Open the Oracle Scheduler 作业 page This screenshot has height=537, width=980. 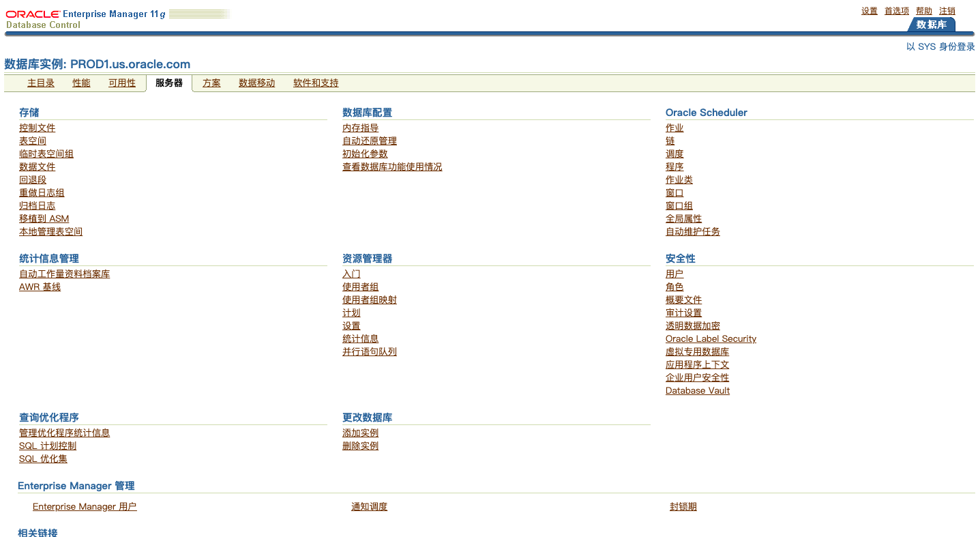click(674, 128)
